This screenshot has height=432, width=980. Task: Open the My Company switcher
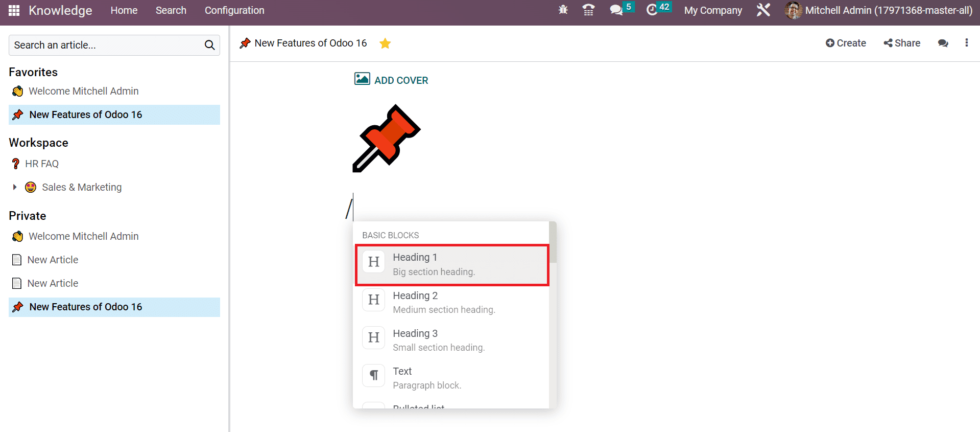pos(713,10)
